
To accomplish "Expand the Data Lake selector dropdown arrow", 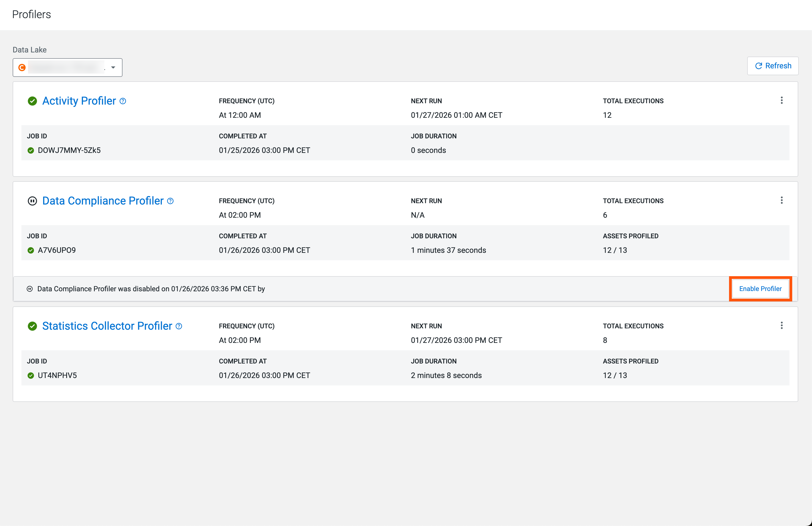I will (x=113, y=68).
